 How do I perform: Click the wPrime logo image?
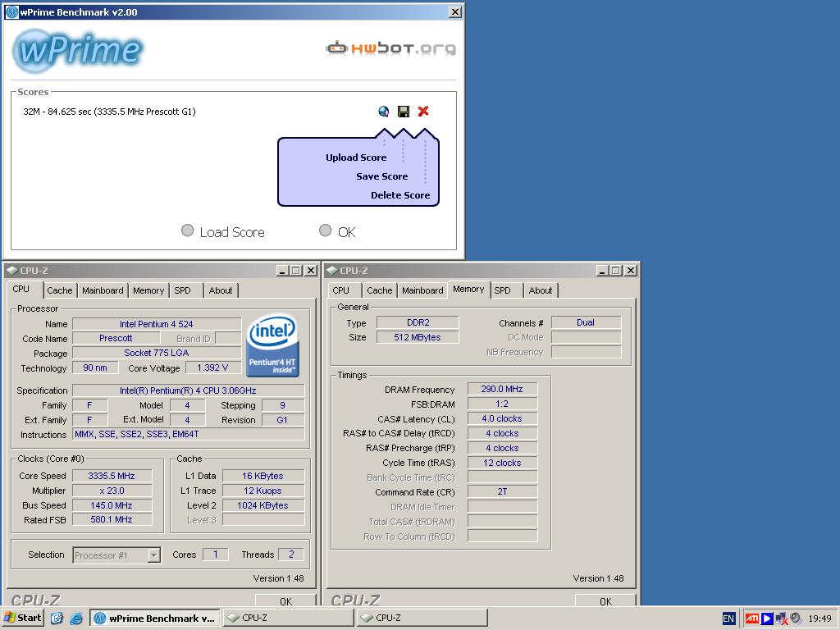(78, 50)
